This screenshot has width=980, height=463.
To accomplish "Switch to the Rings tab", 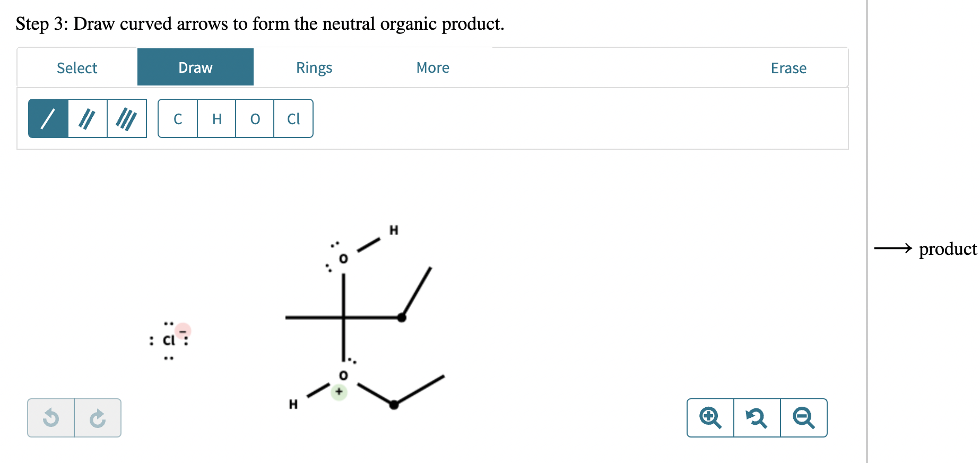I will [314, 67].
